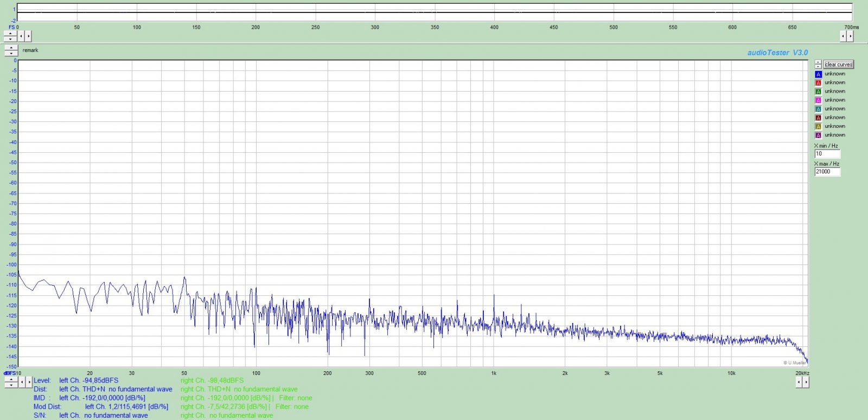Viewport: 868px width, 420px height.
Task: Click right arrow next to Level label
Action: click(x=29, y=382)
